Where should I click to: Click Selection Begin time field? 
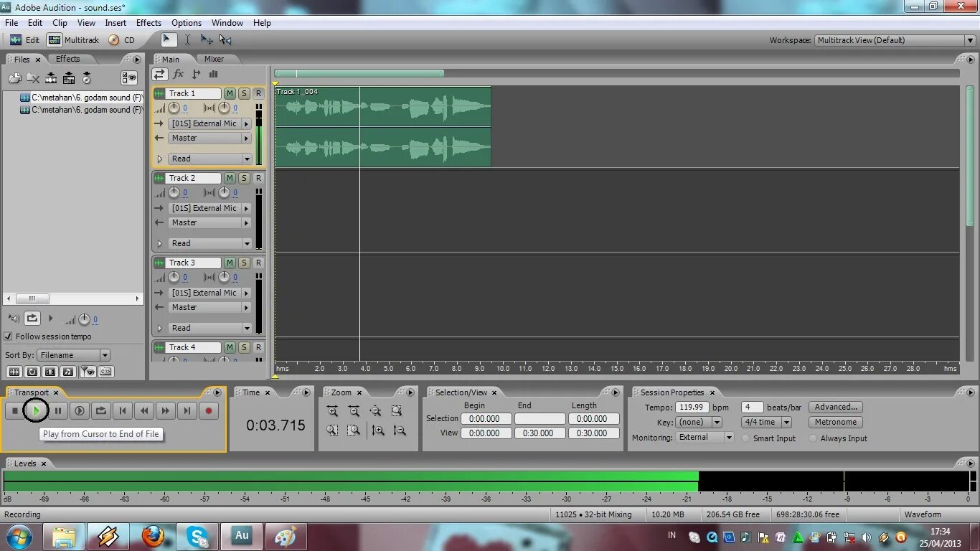click(x=486, y=419)
